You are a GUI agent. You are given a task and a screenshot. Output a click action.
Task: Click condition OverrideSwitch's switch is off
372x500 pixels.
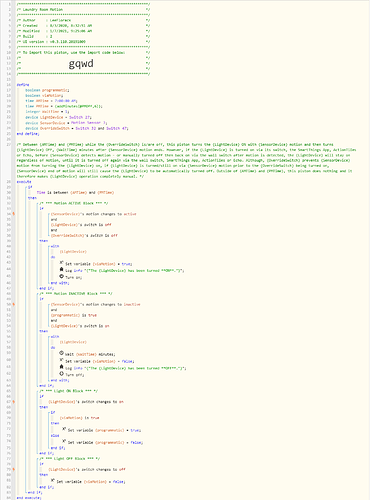(x=84, y=235)
